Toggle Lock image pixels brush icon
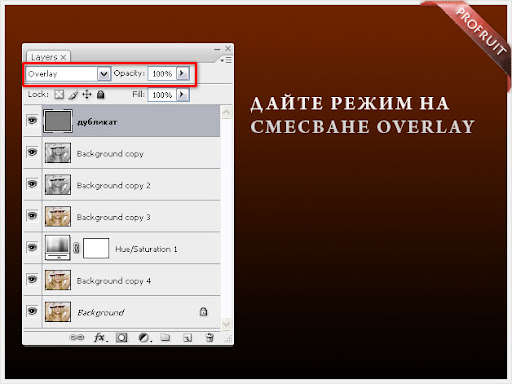The height and width of the screenshot is (384, 512). (x=73, y=95)
